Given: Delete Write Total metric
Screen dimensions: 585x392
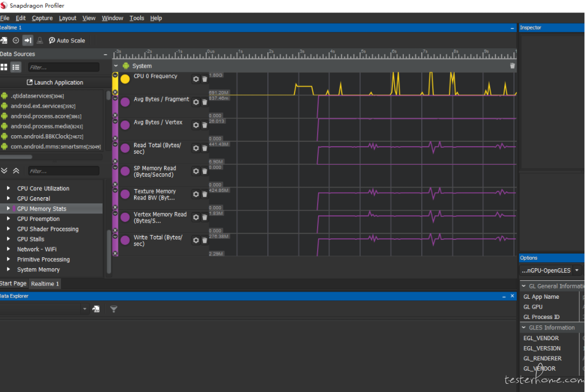Looking at the screenshot, I should click(x=205, y=240).
